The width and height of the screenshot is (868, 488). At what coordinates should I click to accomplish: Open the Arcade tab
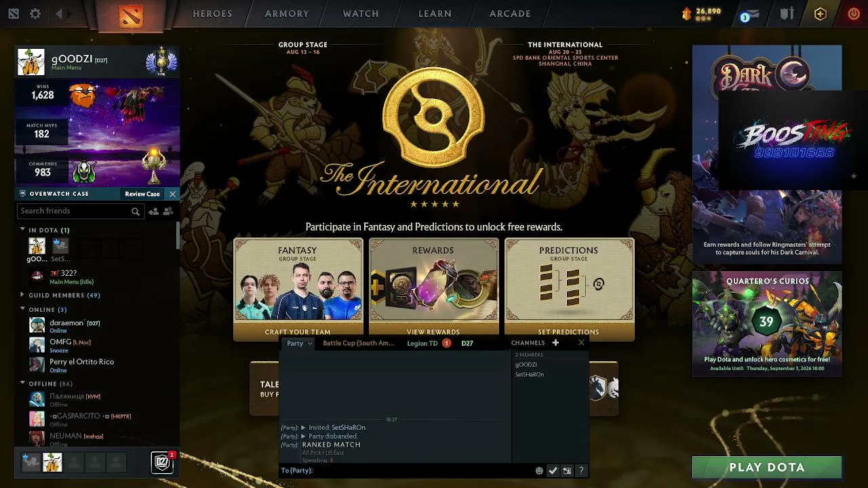[x=510, y=14]
